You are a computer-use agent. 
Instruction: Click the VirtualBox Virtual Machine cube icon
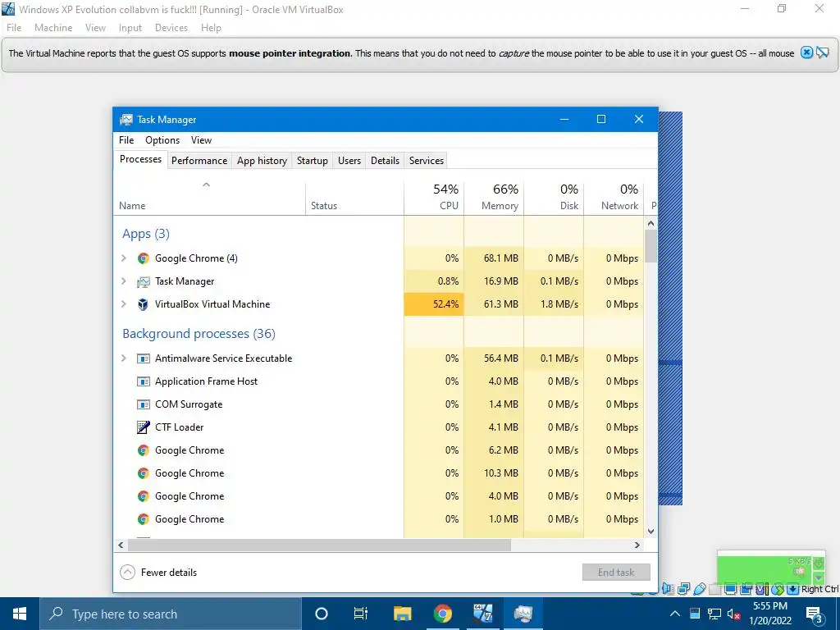tap(143, 304)
